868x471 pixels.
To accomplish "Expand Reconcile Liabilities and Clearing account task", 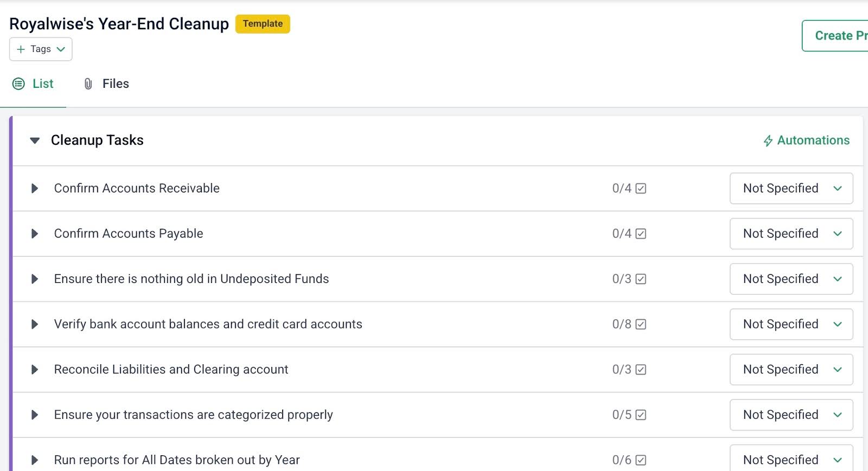I will (x=35, y=370).
